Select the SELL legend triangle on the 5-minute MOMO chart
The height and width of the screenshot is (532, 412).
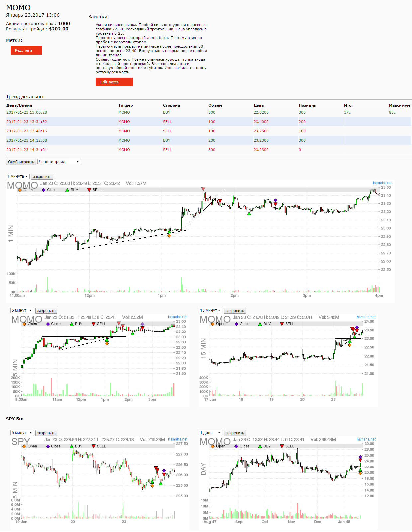(x=93, y=324)
